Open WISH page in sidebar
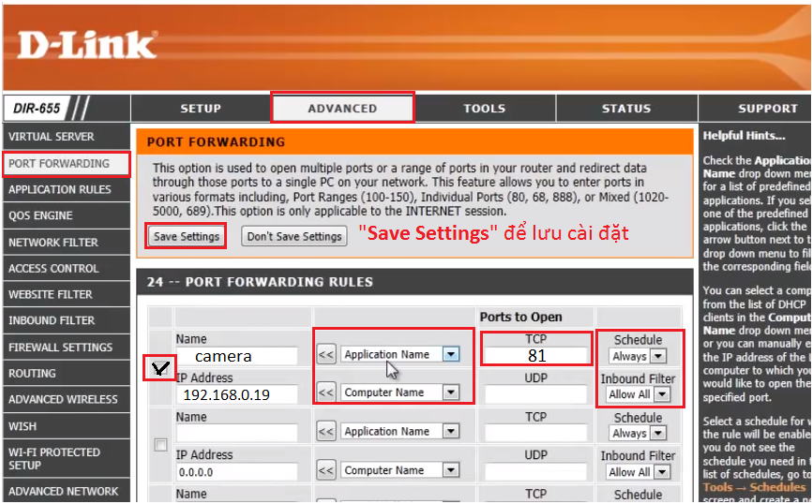812x504 pixels. tap(67, 426)
